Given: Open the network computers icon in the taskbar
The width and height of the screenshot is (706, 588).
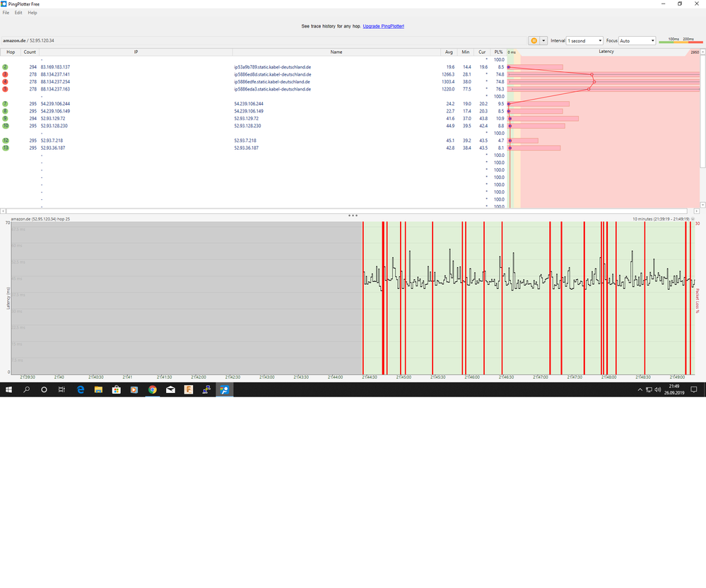Looking at the screenshot, I should 206,390.
